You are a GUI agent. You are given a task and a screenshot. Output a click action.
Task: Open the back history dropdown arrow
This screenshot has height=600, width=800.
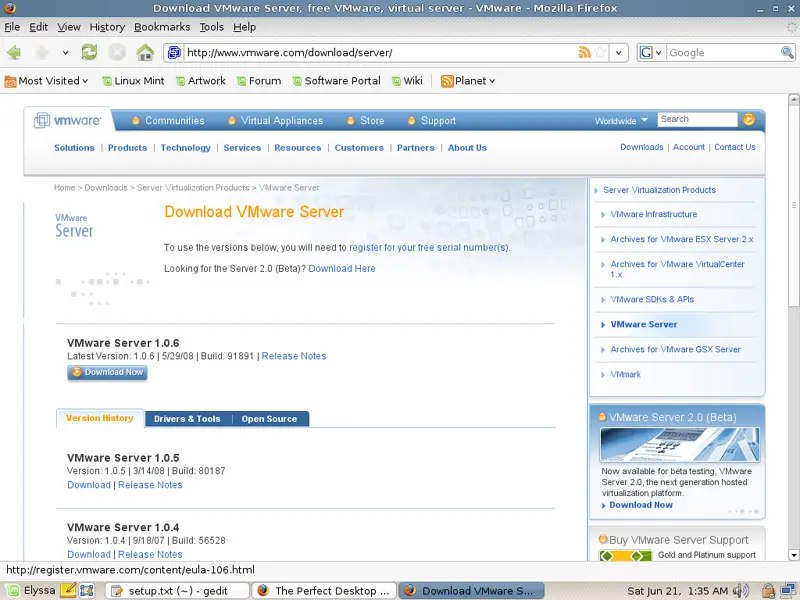click(x=65, y=53)
